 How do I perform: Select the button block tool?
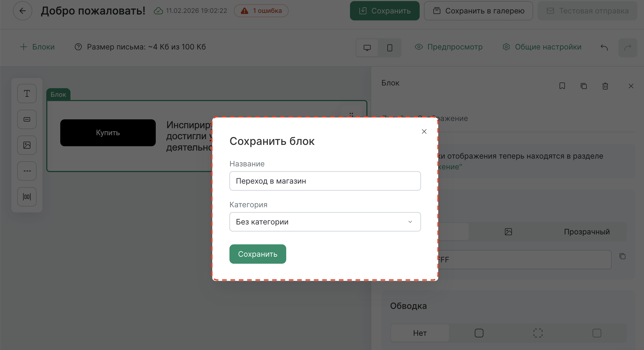click(x=27, y=119)
